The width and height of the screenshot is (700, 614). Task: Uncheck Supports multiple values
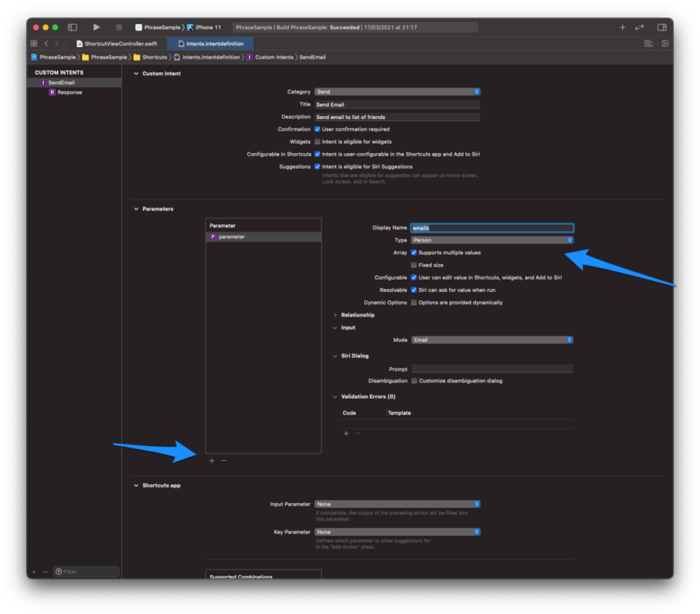[414, 252]
